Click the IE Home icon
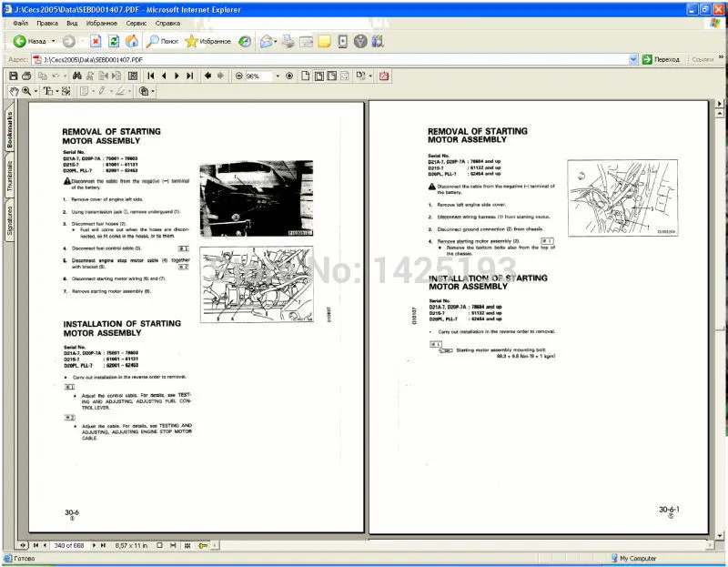 (132, 41)
